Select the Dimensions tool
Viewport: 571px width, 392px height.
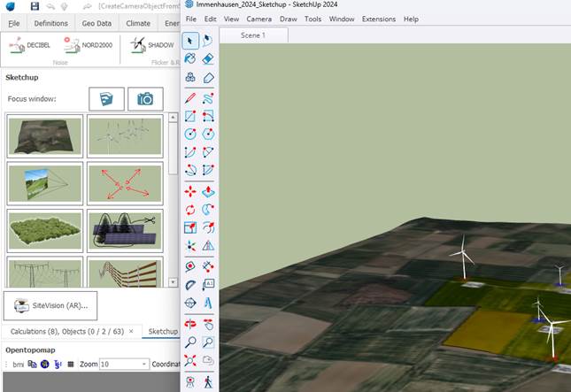[207, 267]
